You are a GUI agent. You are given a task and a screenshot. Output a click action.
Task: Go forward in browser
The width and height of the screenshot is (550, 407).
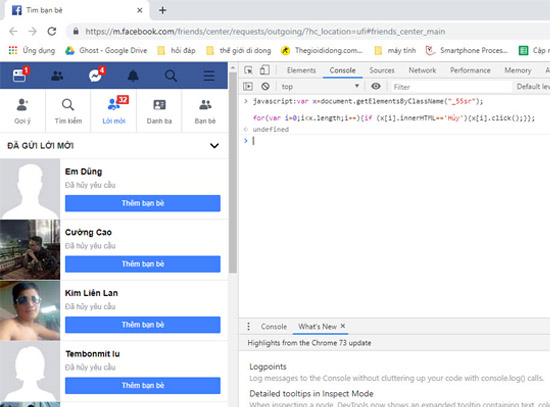(x=33, y=32)
